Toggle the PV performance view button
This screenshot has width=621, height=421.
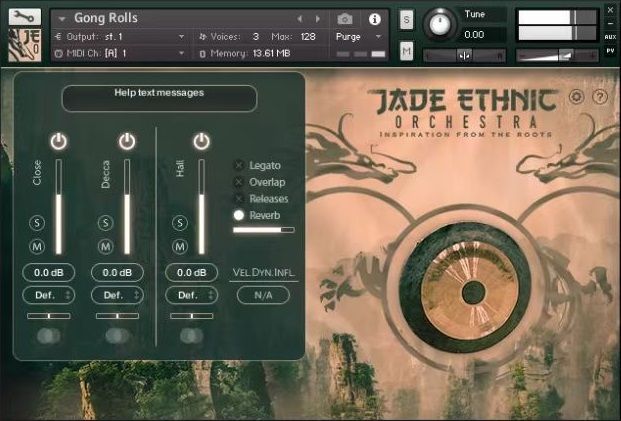pyautogui.click(x=610, y=51)
